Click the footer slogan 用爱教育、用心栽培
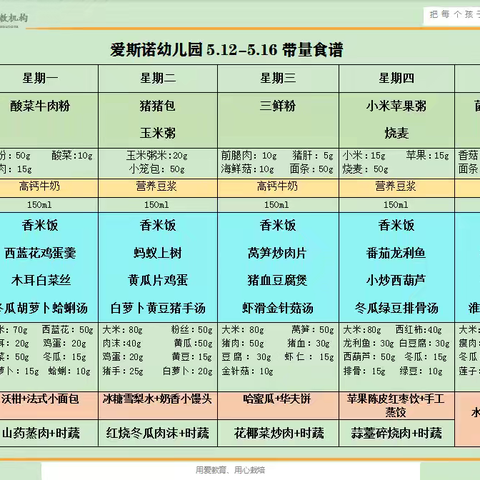The width and height of the screenshot is (480, 480). point(230,470)
